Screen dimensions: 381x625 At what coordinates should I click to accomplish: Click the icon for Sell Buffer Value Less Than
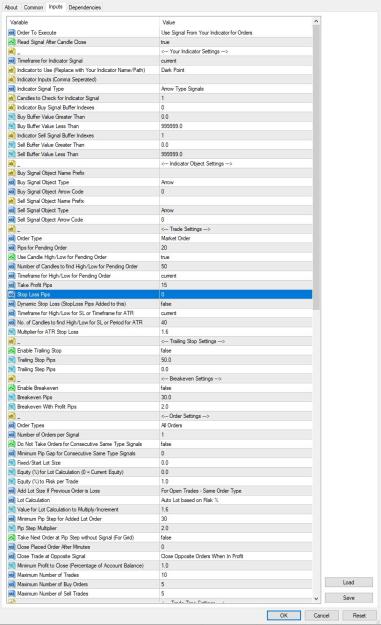click(x=12, y=154)
